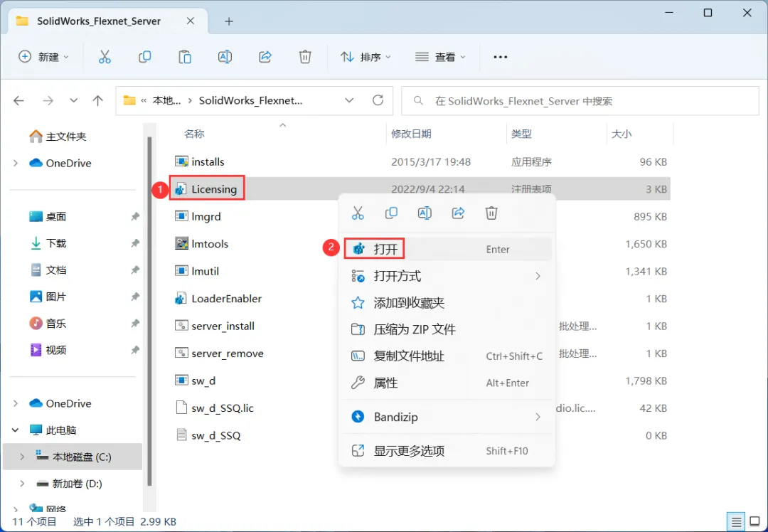Click Rename icon in the context menu
Image resolution: width=768 pixels, height=532 pixels.
pos(424,213)
